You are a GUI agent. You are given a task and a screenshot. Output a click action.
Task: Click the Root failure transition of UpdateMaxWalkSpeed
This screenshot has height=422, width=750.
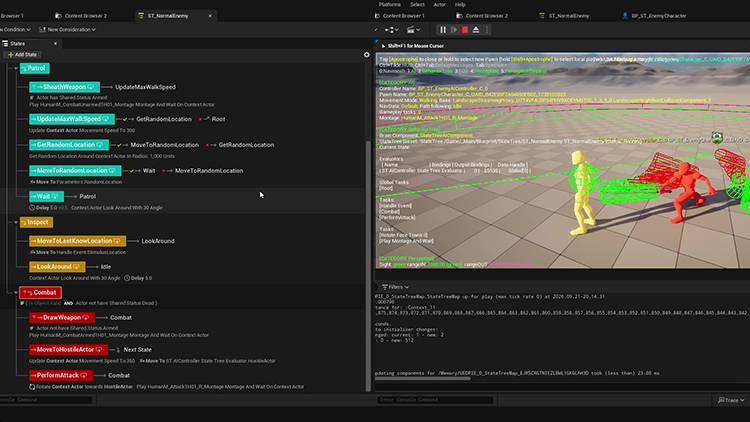(219, 119)
